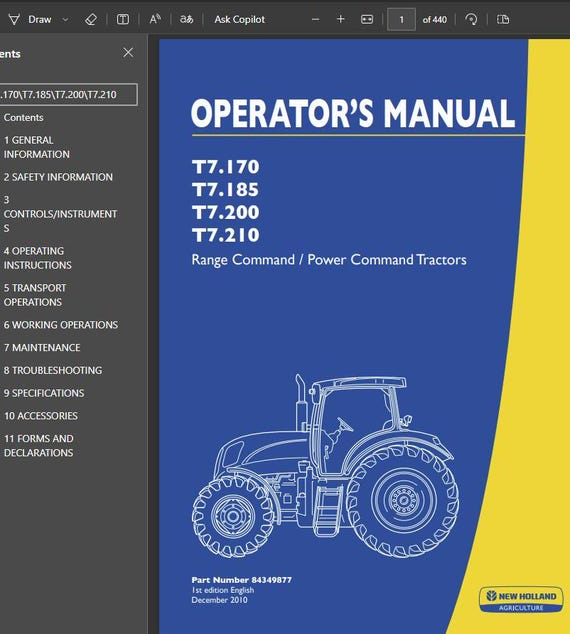Rotate the document with the rotate icon
Image resolution: width=570 pixels, height=634 pixels.
tap(471, 19)
